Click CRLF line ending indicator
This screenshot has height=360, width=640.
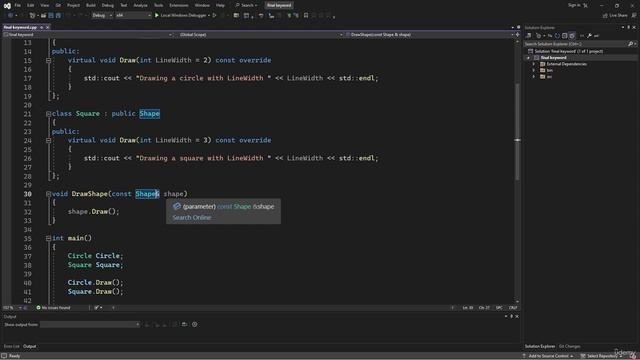point(513,308)
